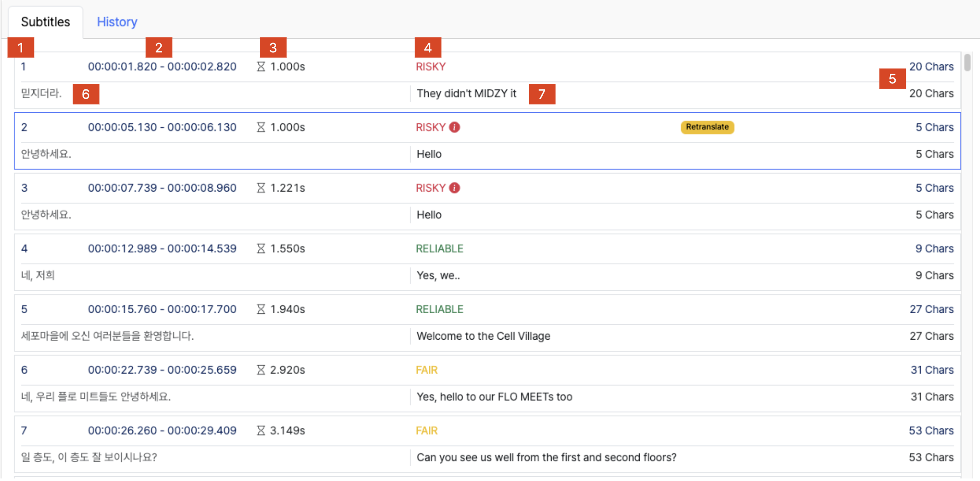Click the FAIR label in subtitle 7

tap(427, 430)
